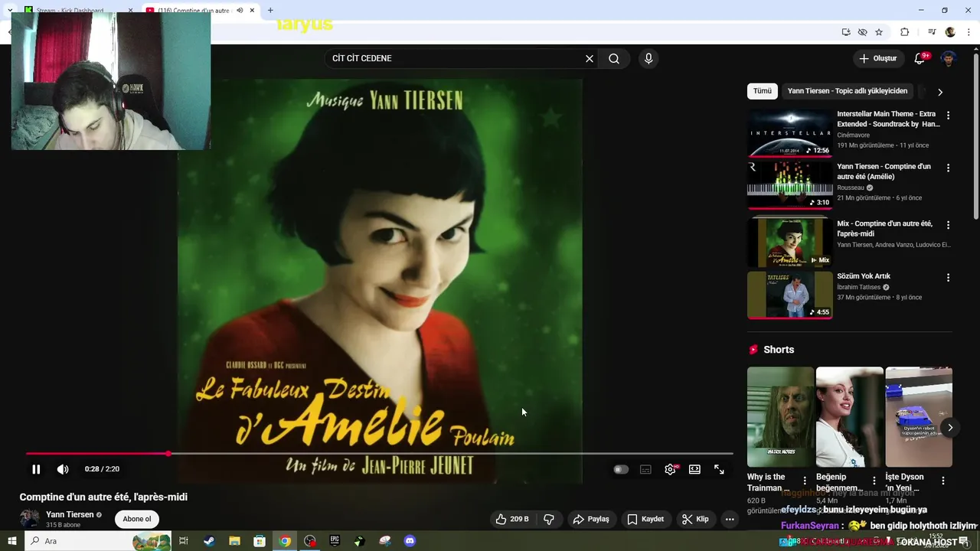This screenshot has height=551, width=980.
Task: Open File Explorer from the taskbar
Action: (234, 541)
